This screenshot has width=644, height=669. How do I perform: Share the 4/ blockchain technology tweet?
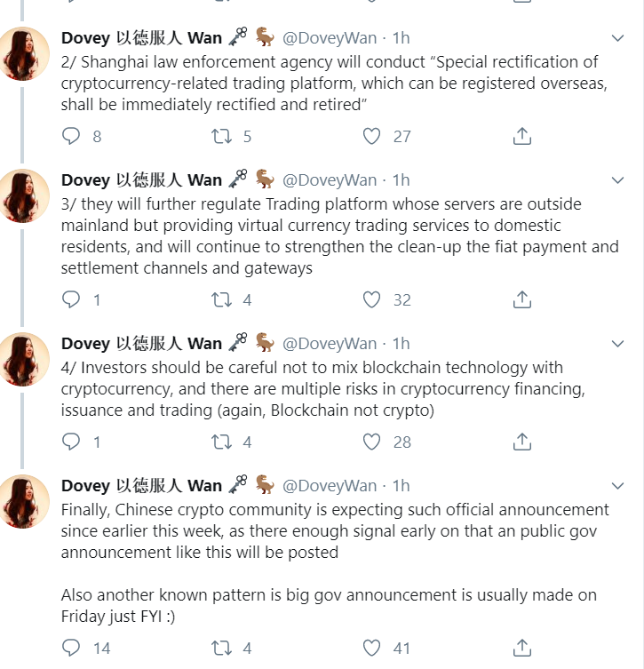522,442
